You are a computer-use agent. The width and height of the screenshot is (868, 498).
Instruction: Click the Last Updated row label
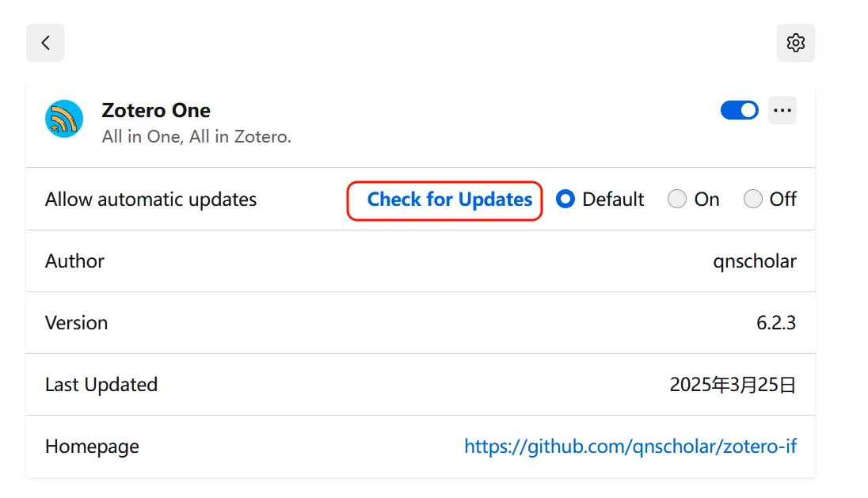point(101,385)
